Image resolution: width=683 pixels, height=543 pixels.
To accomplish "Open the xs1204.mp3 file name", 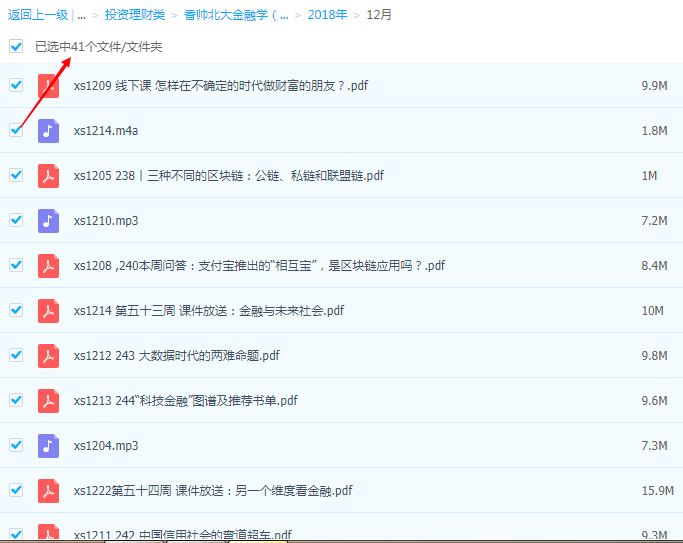I will tap(105, 446).
